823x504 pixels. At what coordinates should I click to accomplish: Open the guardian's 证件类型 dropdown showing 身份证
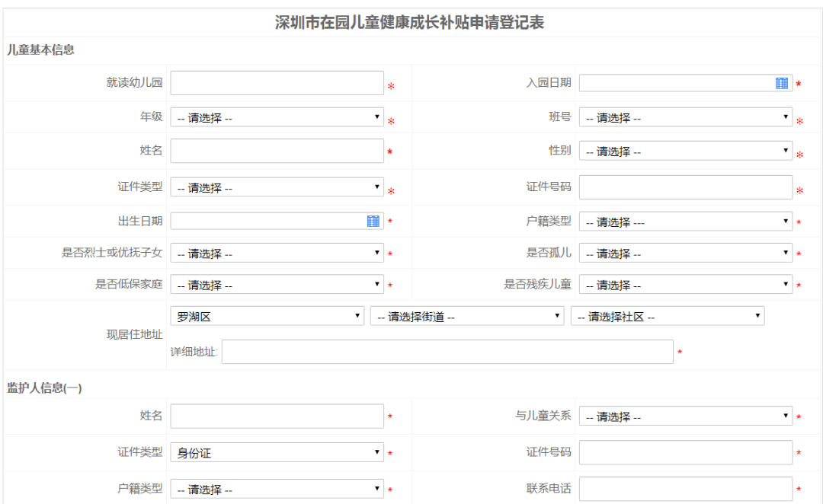click(x=277, y=451)
